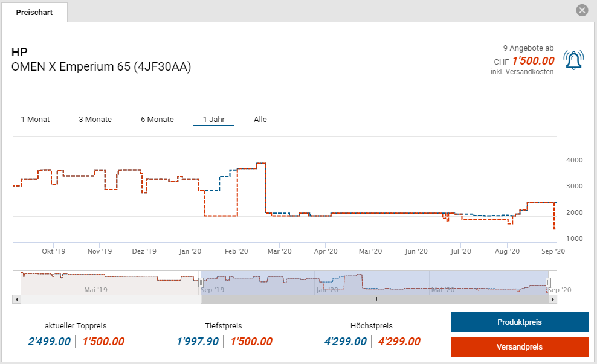Image resolution: width=597 pixels, height=364 pixels.
Task: Select the 3 Monate time range
Action: coord(95,120)
